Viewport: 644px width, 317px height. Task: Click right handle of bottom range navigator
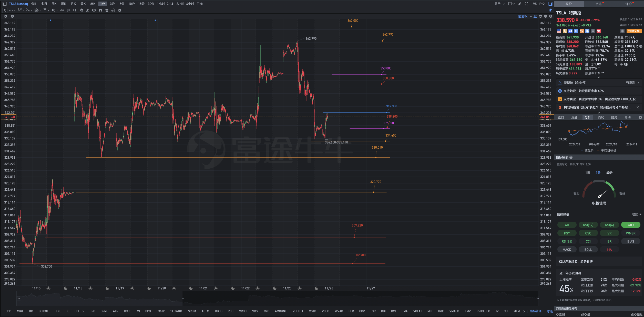pos(538,299)
